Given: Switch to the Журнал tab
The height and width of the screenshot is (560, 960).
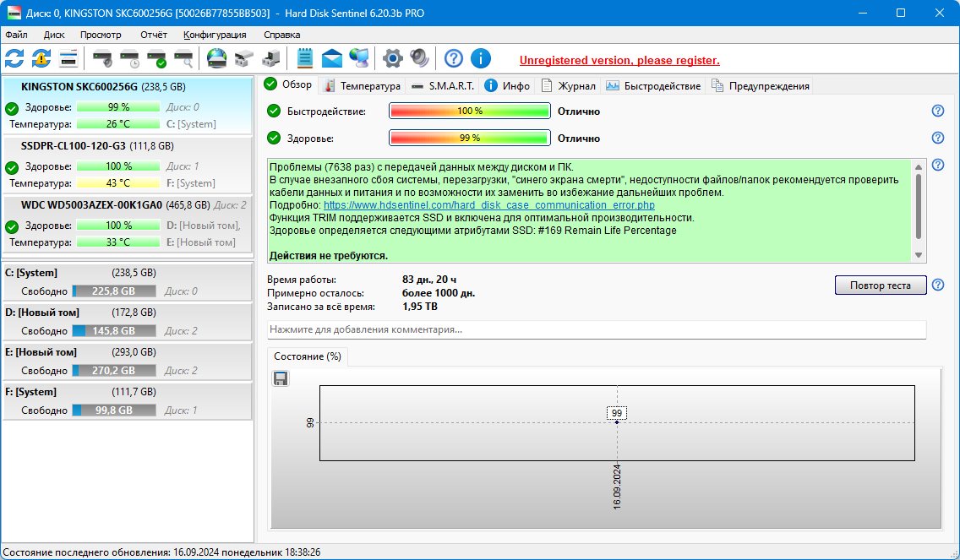Looking at the screenshot, I should (568, 85).
